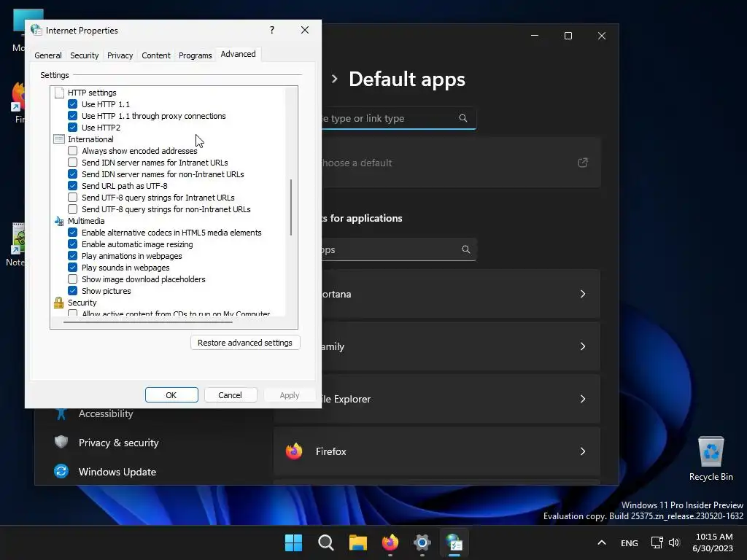Show hidden icons in system tray

coord(602,542)
